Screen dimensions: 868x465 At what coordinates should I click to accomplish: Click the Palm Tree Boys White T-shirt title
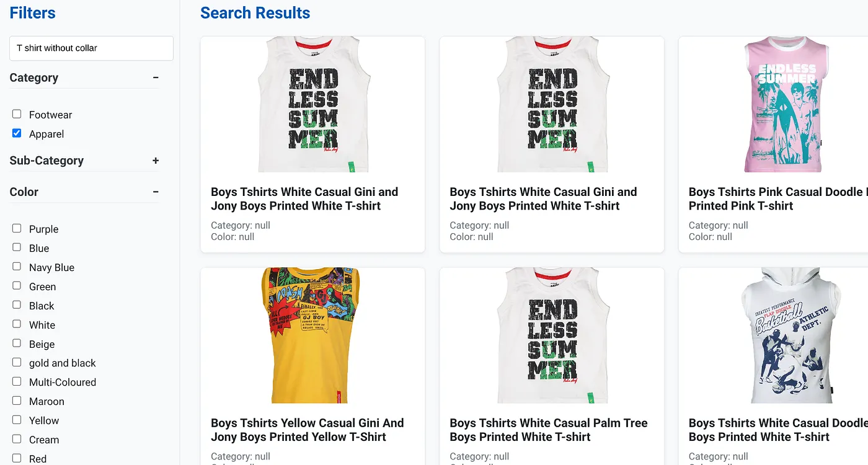pyautogui.click(x=548, y=430)
